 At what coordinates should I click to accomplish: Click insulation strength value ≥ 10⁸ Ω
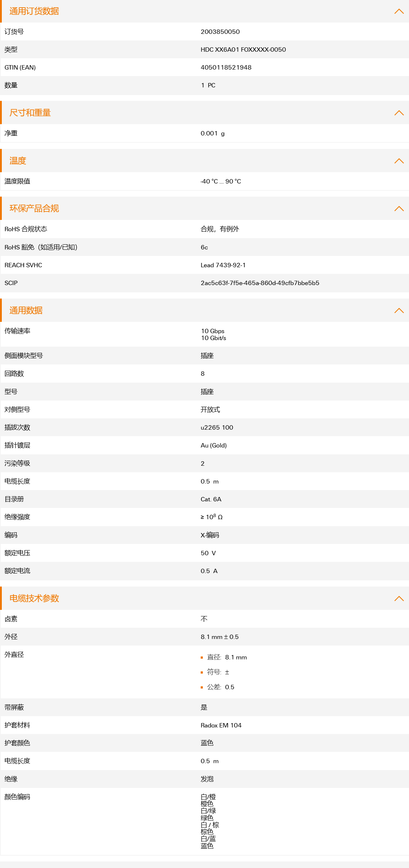[212, 517]
